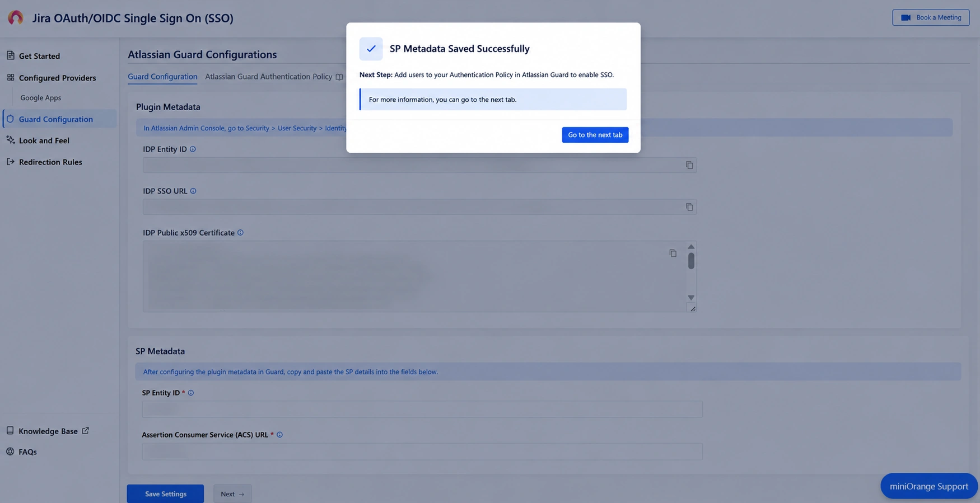980x503 pixels.
Task: Click the video camera icon in Book a Meeting
Action: click(x=906, y=17)
